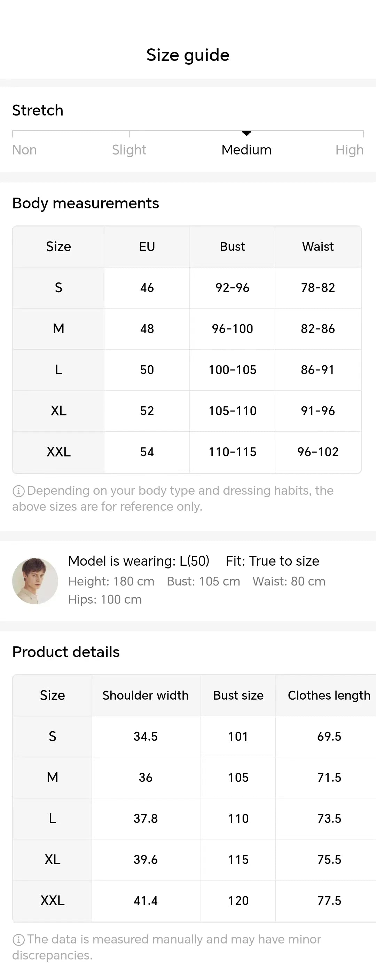Screen dimensions: 376x980
Task: Click the Bust column header in body measurements
Action: (x=232, y=247)
